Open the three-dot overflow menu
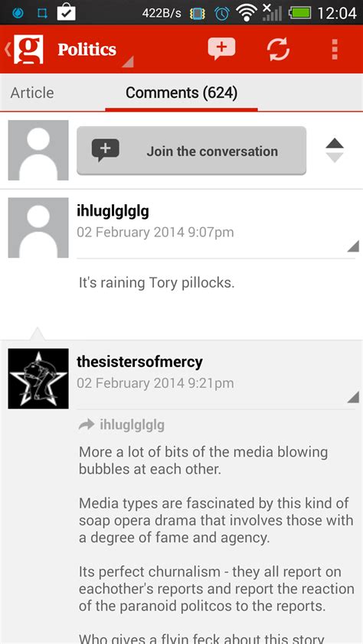Image resolution: width=363 pixels, height=644 pixels. (335, 50)
